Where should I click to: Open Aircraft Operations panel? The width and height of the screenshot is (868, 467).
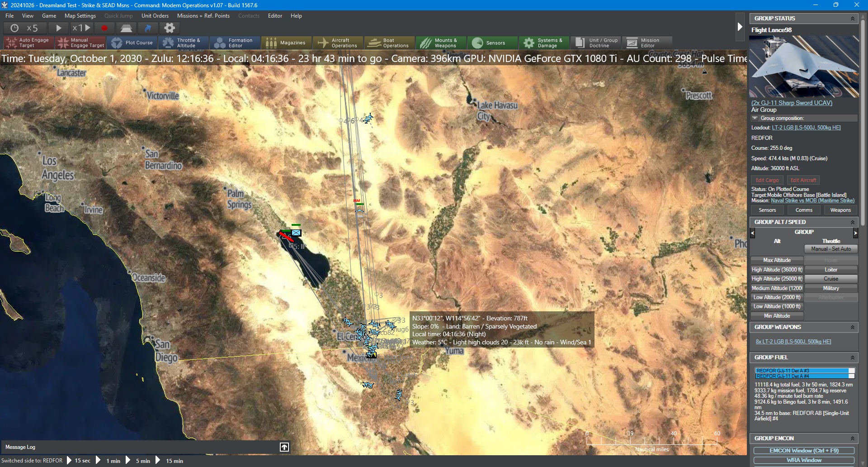[x=338, y=43]
